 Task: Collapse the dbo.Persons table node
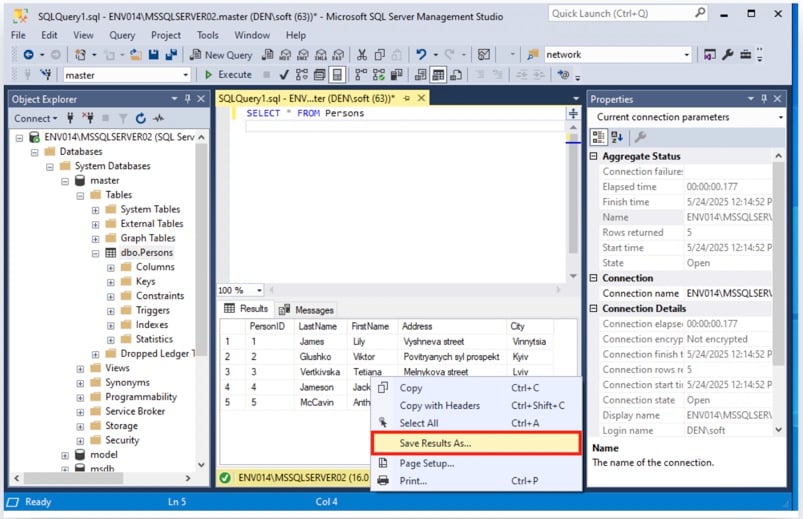pyautogui.click(x=96, y=253)
